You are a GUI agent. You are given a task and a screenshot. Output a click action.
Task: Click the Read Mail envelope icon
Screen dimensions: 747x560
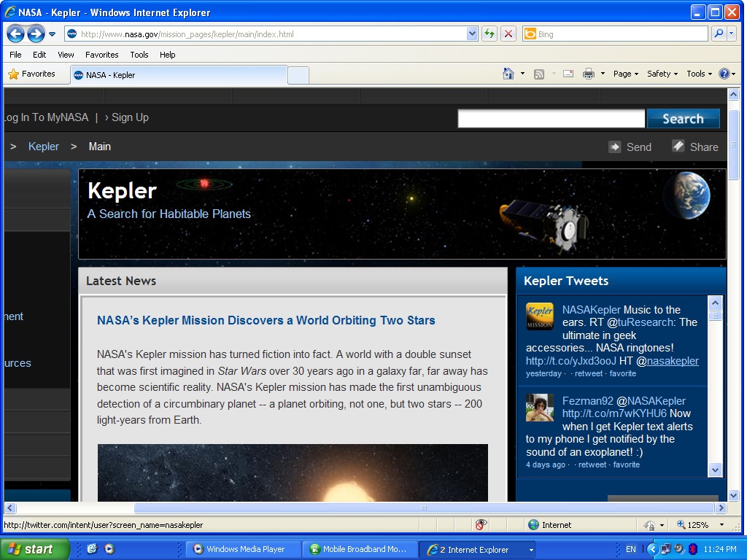tap(568, 74)
